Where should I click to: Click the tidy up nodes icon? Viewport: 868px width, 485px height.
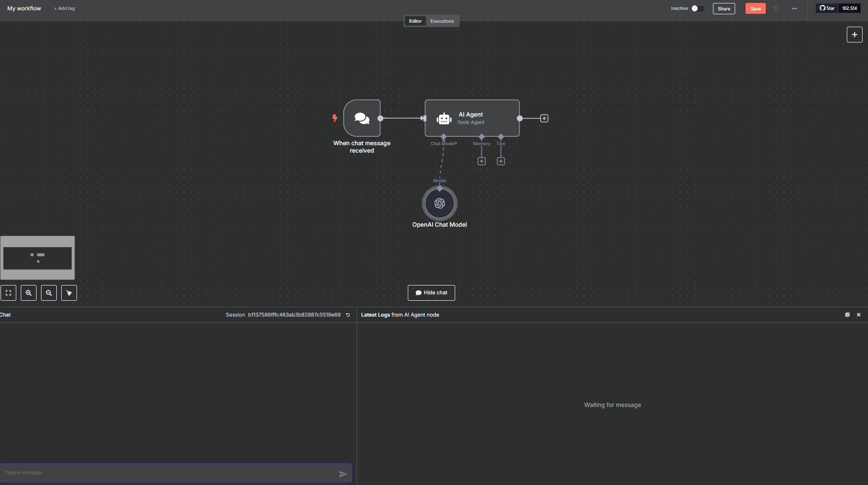tap(69, 293)
